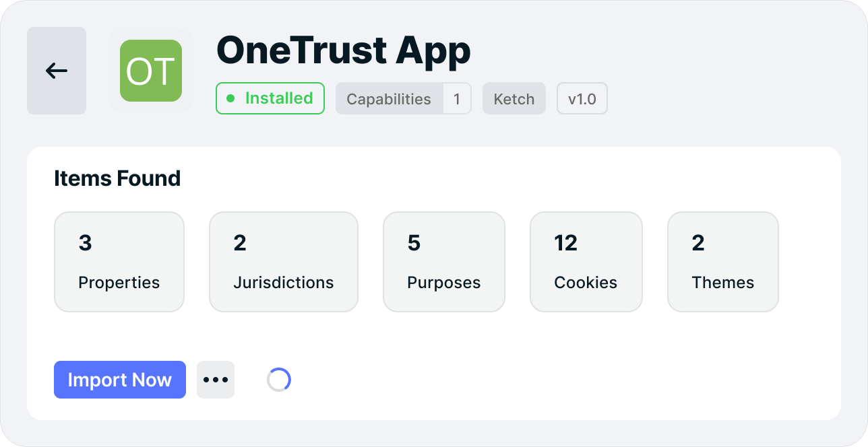
Task: Click the green Installed status dot
Action: pyautogui.click(x=229, y=98)
